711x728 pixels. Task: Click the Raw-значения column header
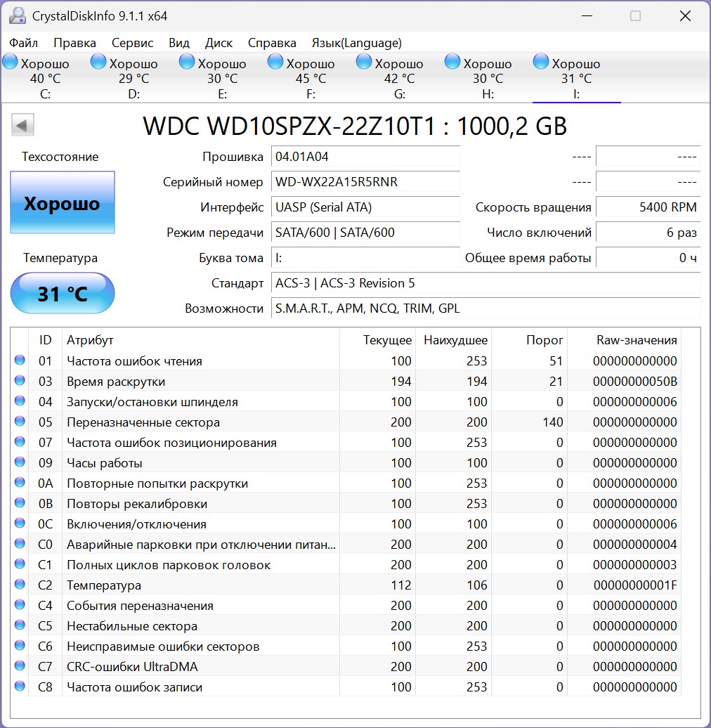point(624,340)
